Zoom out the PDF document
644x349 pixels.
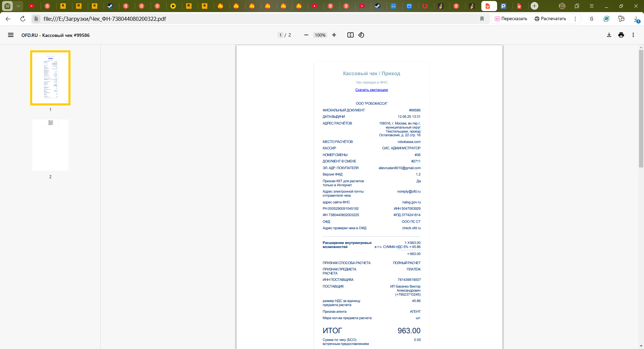click(x=306, y=35)
